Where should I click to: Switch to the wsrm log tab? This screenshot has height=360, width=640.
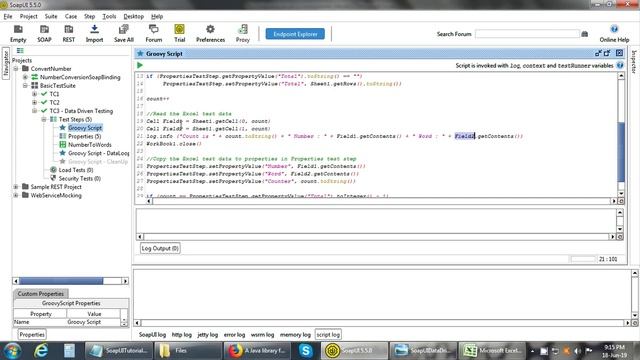tap(262, 334)
